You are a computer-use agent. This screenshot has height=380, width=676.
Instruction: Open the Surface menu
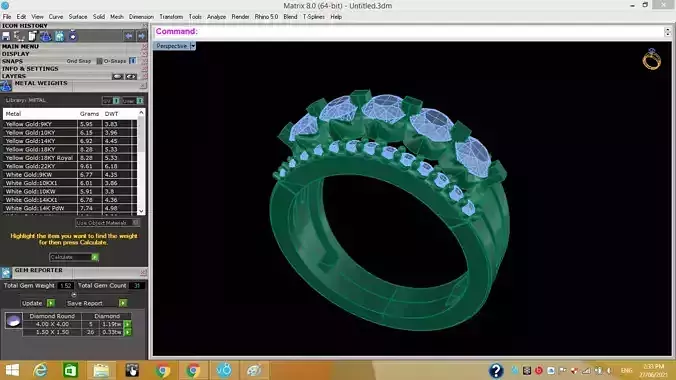tap(78, 17)
